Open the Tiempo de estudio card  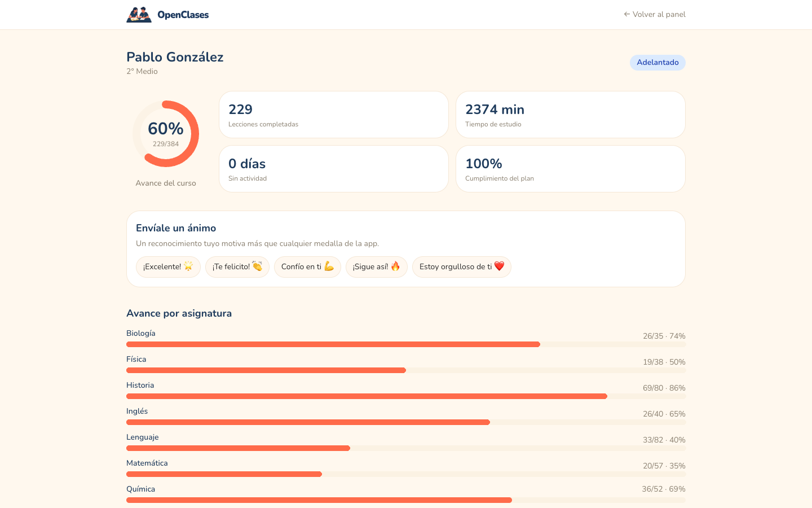pos(571,115)
